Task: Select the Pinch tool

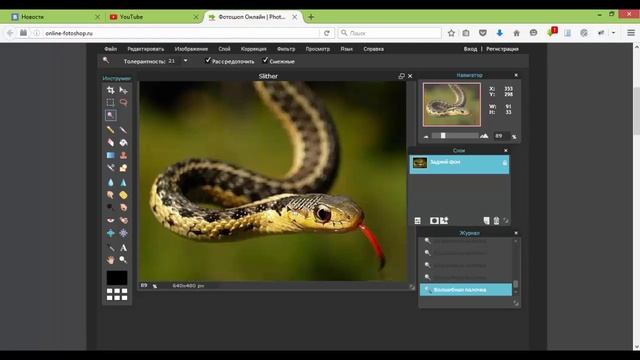Action: point(123,233)
